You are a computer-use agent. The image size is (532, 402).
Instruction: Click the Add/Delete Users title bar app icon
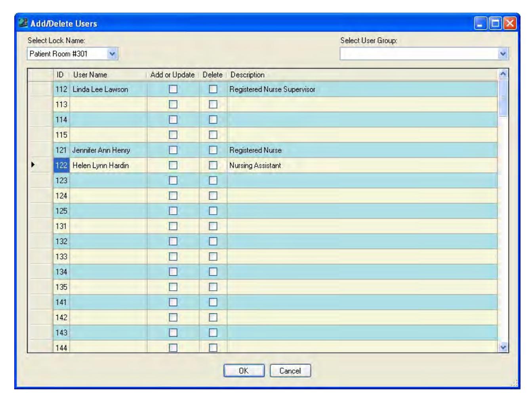tap(23, 23)
